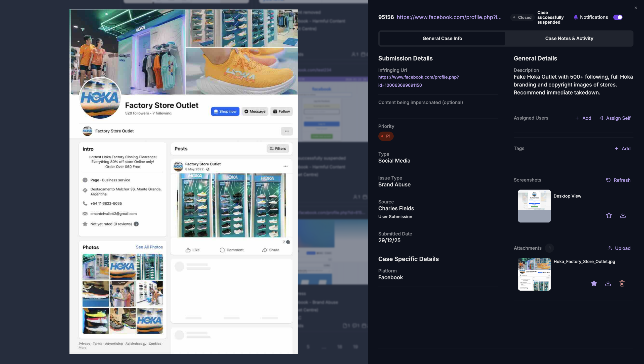
Task: Delete the Hoka_Factory_Store_Outlet.jpg attachment
Action: tap(622, 284)
